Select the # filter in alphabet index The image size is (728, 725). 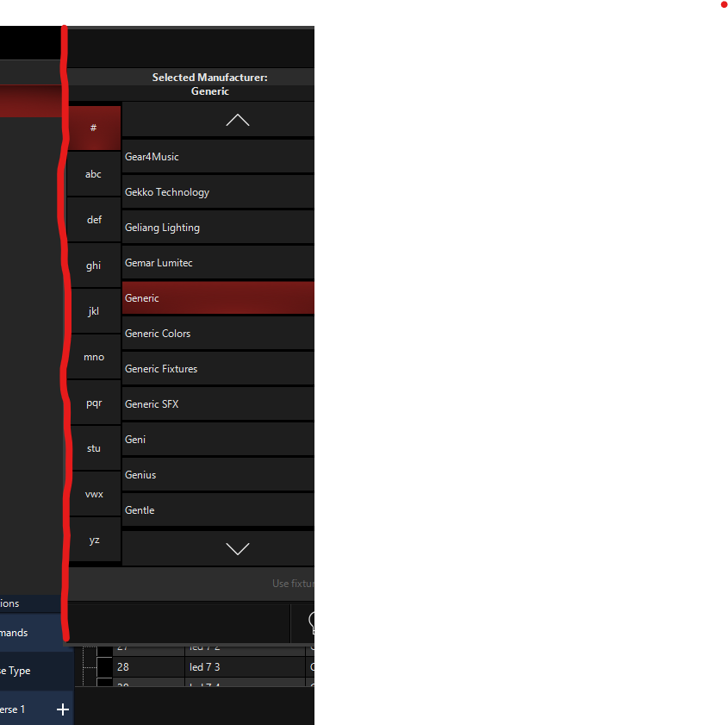(94, 128)
